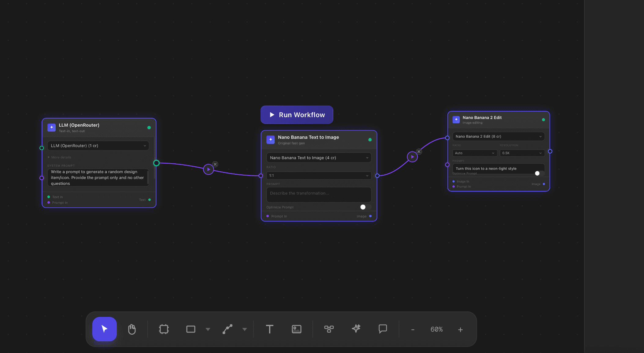Select the frame tool
The width and height of the screenshot is (644, 353).
coord(164,329)
